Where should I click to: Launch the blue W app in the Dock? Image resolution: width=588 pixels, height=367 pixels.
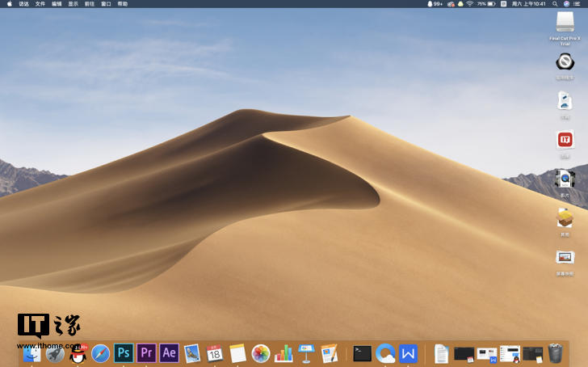tap(408, 353)
